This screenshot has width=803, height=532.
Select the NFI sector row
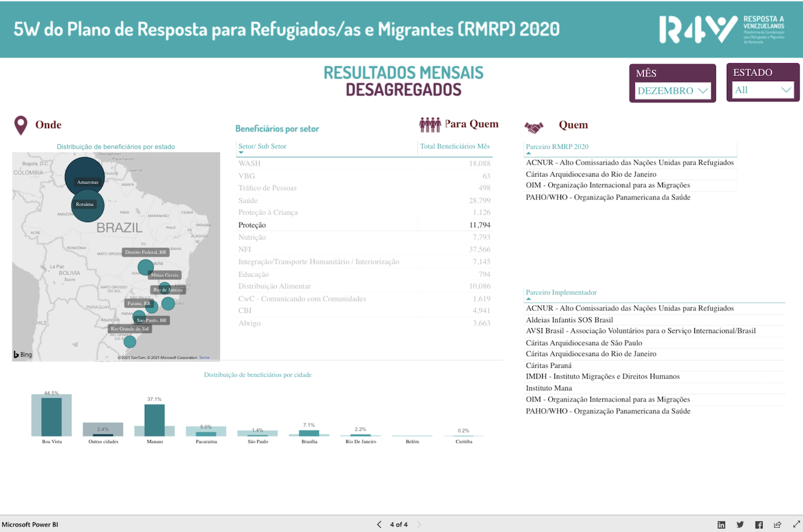[364, 250]
